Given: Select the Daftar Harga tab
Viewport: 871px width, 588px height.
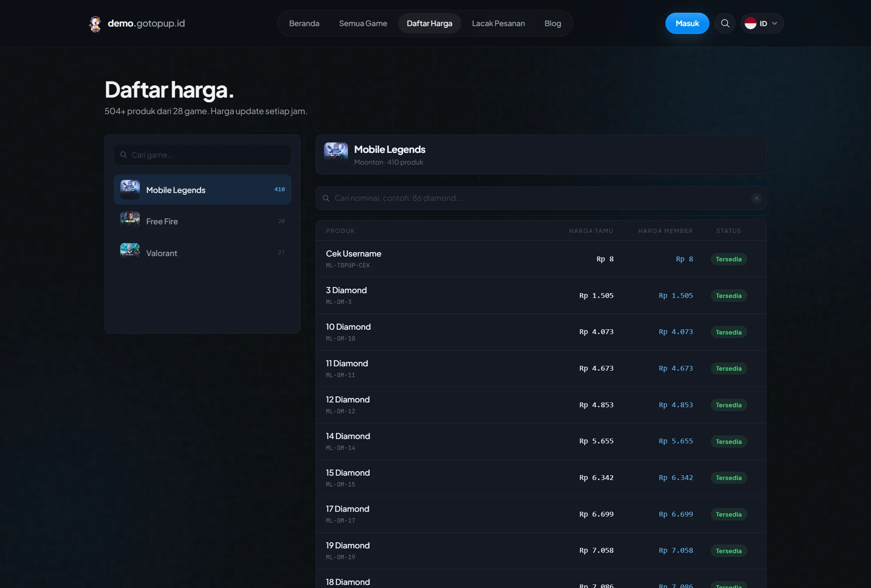Looking at the screenshot, I should [x=429, y=24].
